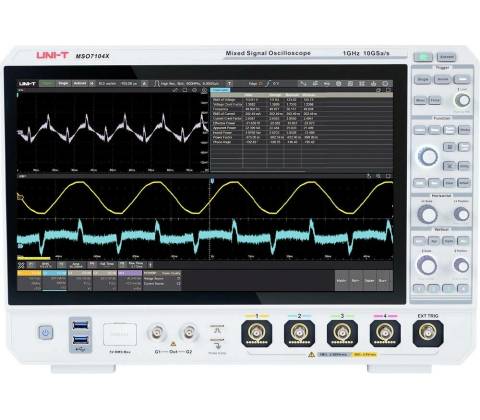The image size is (480, 420).
Task: Tap the warning triangle below channel connectors
Action: point(311,355)
